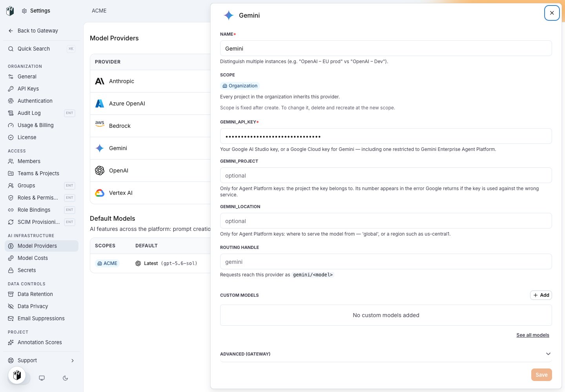Image resolution: width=565 pixels, height=392 pixels.
Task: Click the Model Costs icon in the sidebar
Action: click(x=11, y=258)
